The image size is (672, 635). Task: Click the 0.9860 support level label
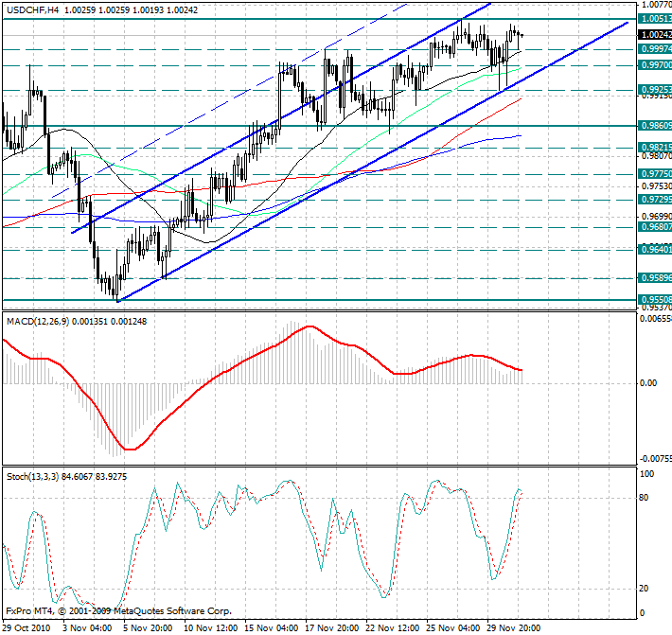[x=655, y=126]
